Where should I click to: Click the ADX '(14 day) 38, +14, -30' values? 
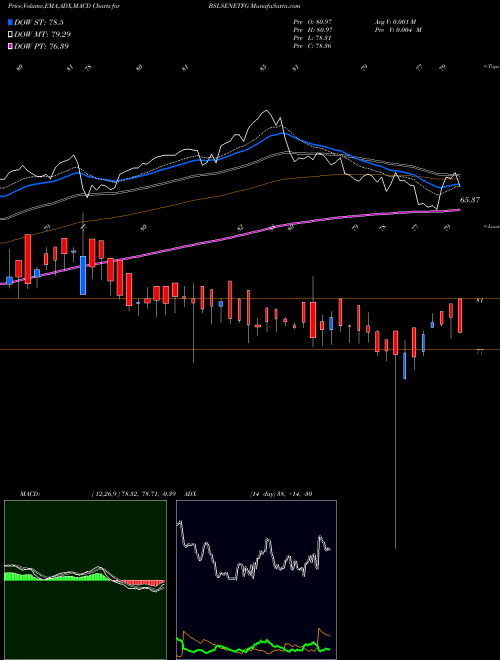click(x=281, y=494)
